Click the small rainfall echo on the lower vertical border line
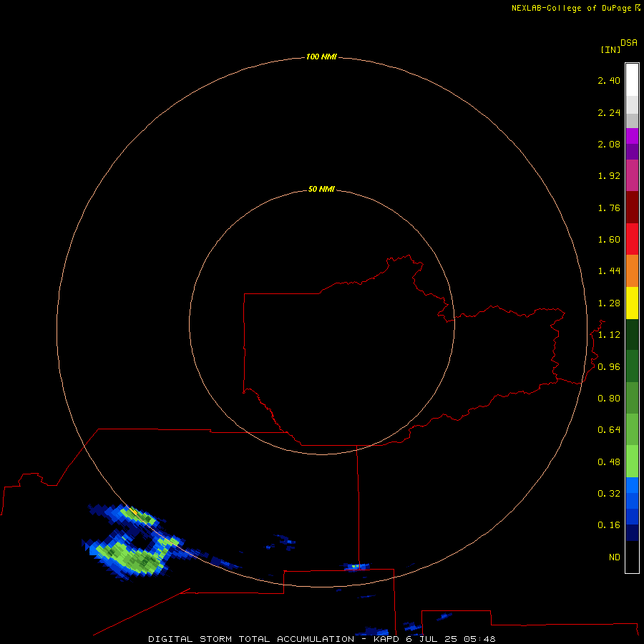Viewport: 644px width, 644px height. click(356, 567)
